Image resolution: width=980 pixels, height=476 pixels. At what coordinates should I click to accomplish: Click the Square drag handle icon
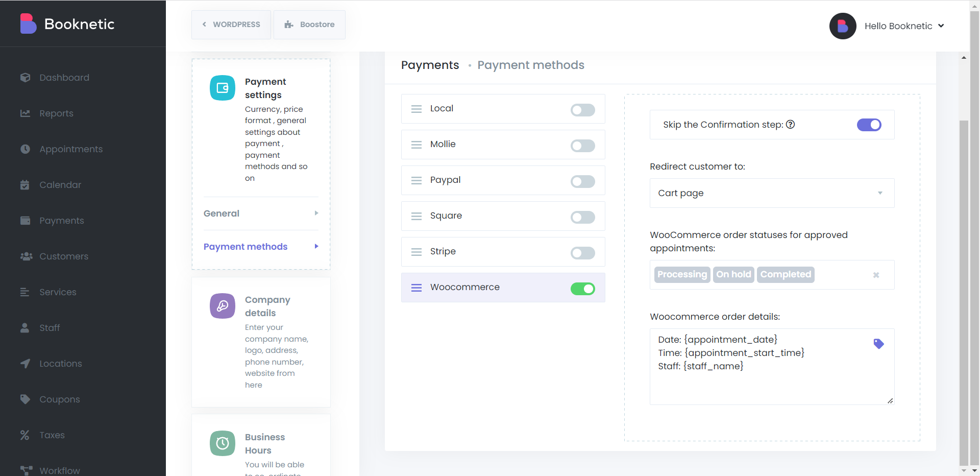(x=416, y=216)
